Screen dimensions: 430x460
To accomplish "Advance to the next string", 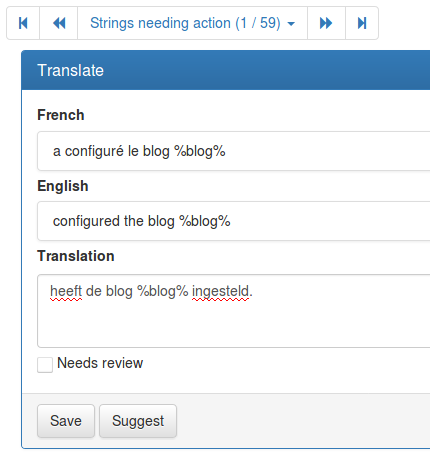I will pyautogui.click(x=326, y=23).
